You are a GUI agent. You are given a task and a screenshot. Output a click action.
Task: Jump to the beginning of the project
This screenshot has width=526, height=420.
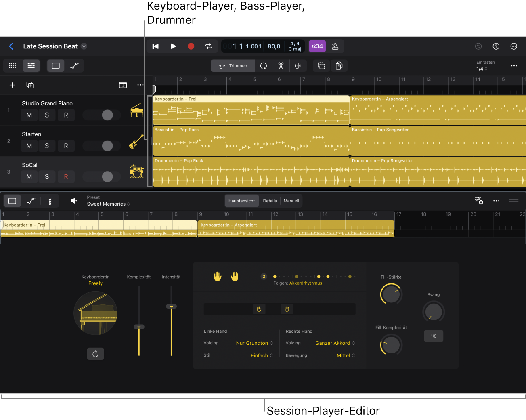[x=155, y=46]
